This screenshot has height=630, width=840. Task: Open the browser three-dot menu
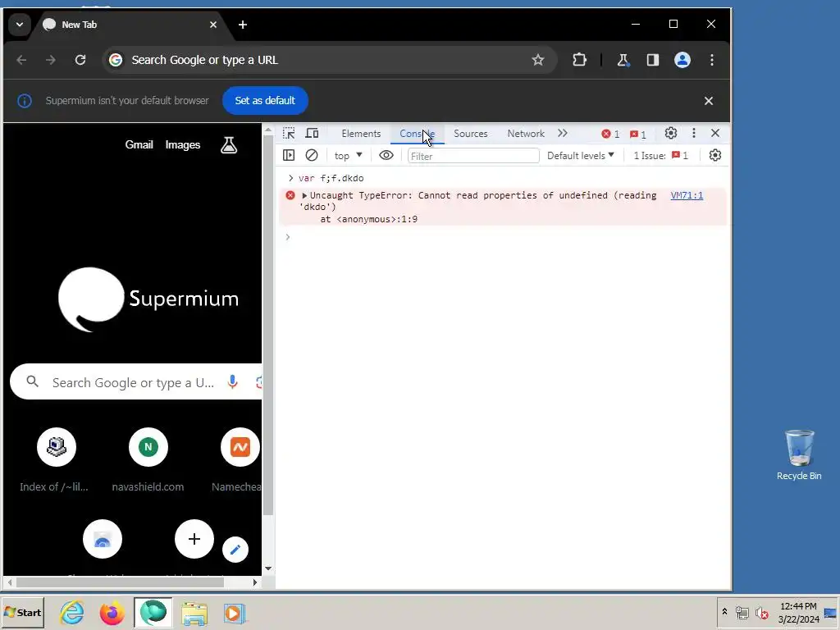[712, 60]
